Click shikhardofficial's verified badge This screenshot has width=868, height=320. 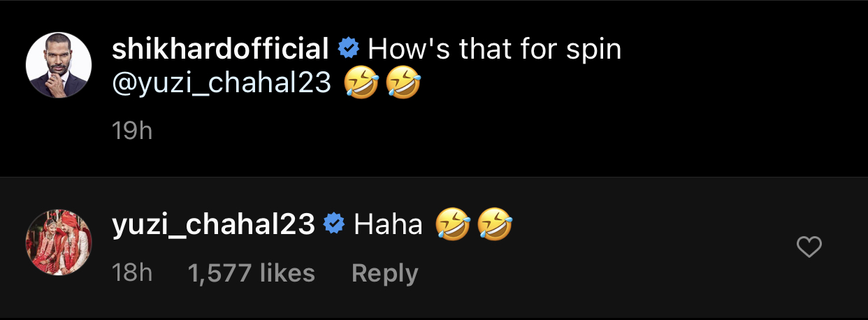click(348, 50)
